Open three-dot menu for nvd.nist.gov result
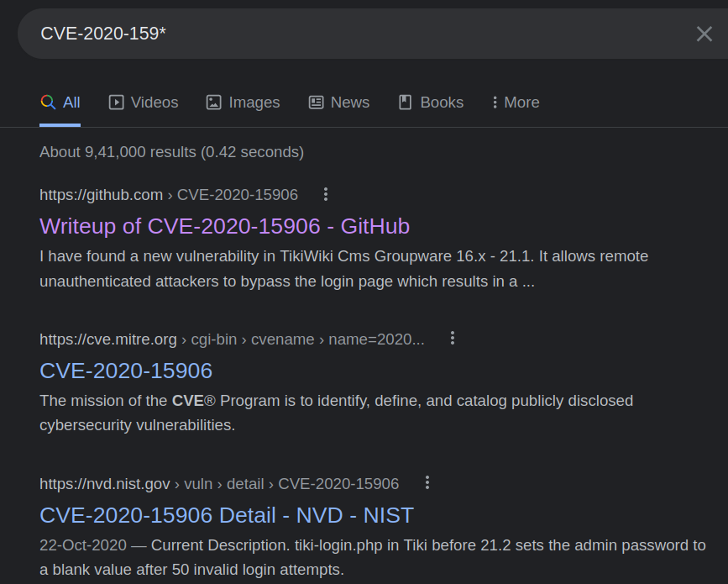728x584 pixels. click(x=427, y=483)
